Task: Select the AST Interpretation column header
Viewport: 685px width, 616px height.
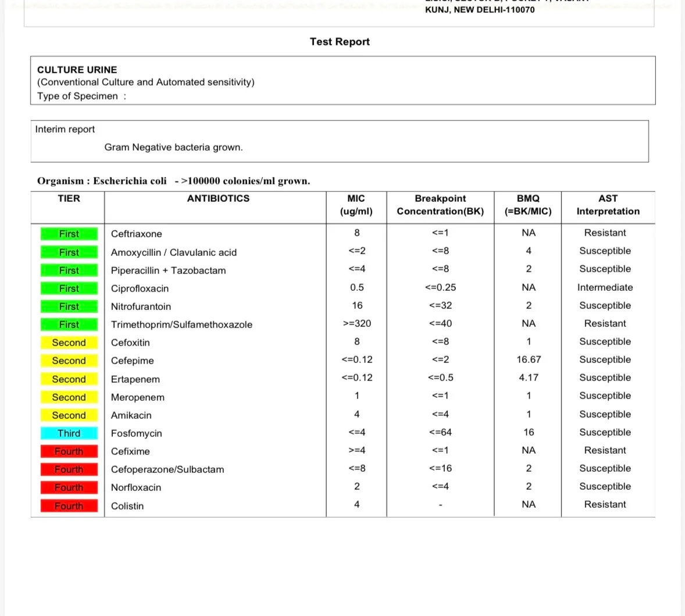Action: [608, 205]
